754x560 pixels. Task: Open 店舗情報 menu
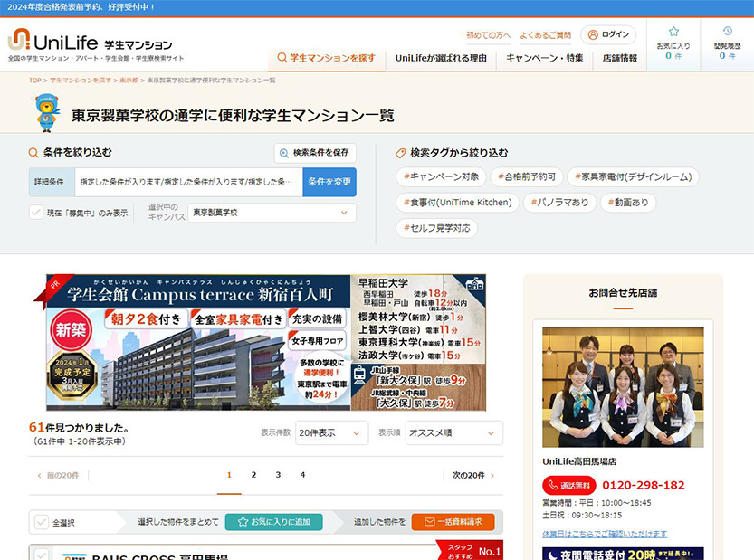pyautogui.click(x=620, y=58)
